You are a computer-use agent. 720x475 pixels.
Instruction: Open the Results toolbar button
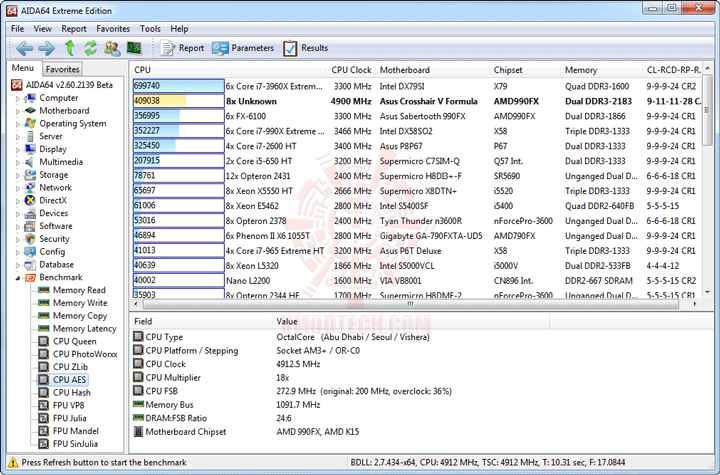(x=305, y=48)
